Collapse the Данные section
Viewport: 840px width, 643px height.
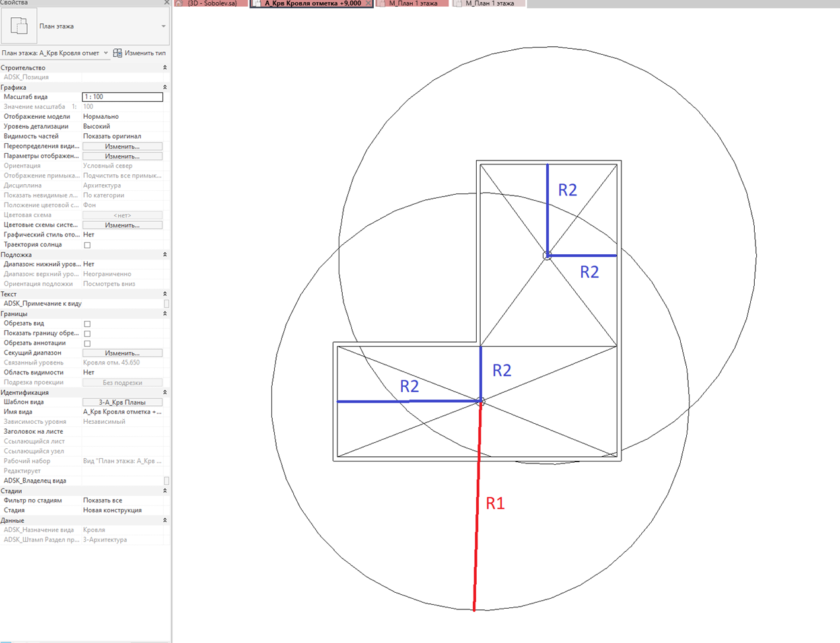click(165, 520)
